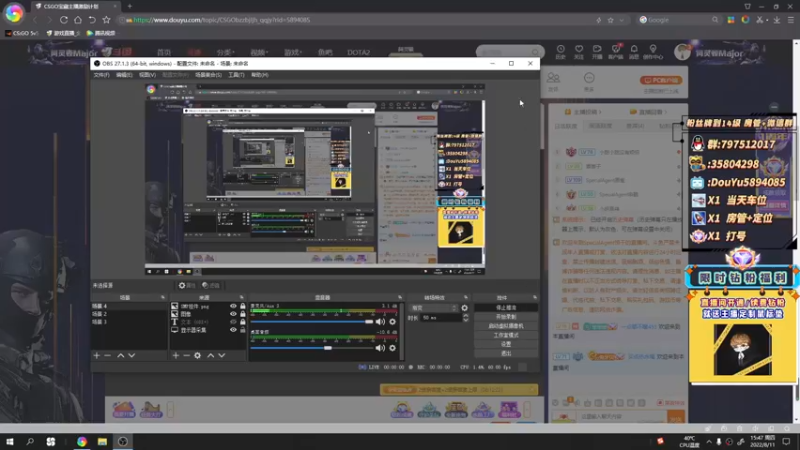Click 开始录制 to start recording

tap(506, 317)
